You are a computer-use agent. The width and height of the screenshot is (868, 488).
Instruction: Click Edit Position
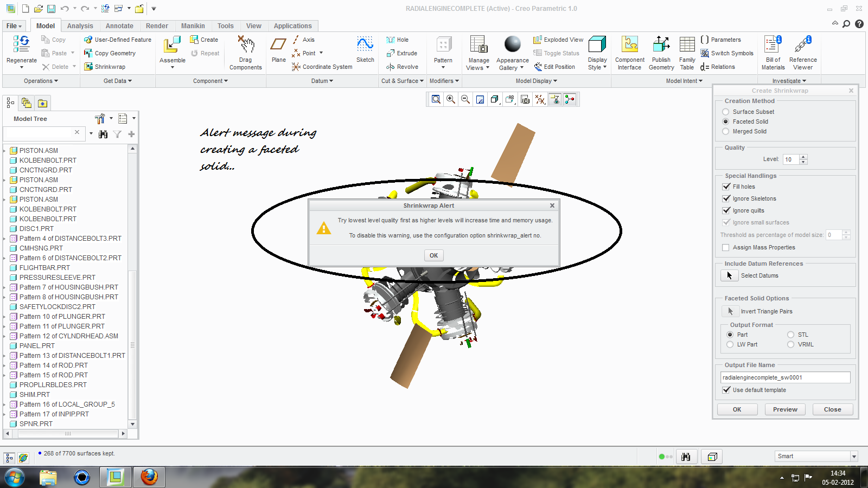pos(554,67)
